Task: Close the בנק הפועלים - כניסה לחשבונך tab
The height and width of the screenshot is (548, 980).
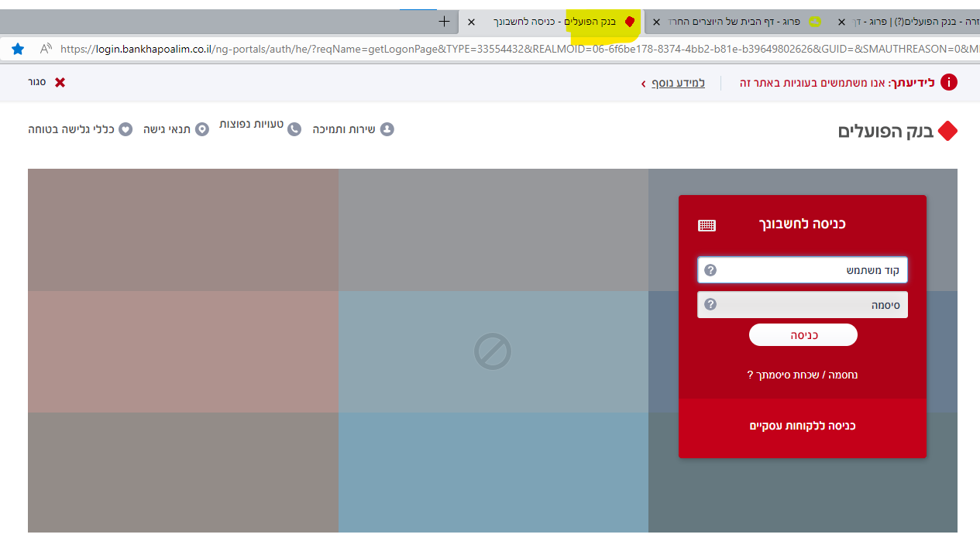Action: coord(472,22)
